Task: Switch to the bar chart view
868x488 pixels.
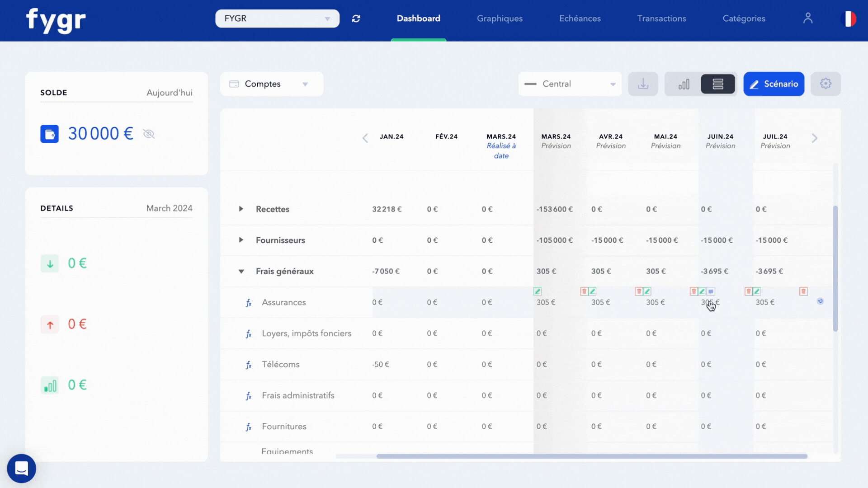Action: [684, 84]
